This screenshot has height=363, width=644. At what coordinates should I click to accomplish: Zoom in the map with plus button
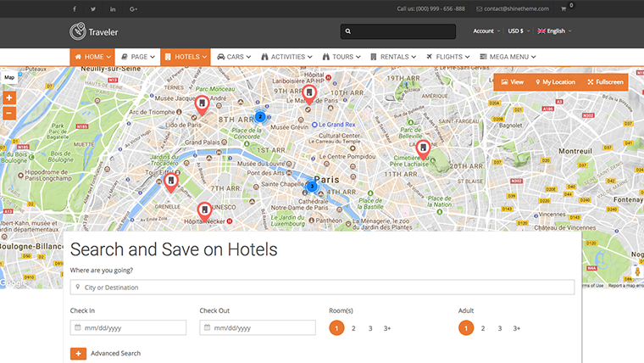tap(9, 98)
